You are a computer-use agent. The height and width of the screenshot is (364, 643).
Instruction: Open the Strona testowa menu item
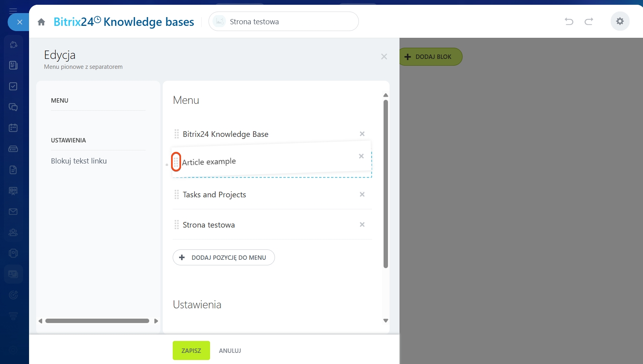coord(209,225)
